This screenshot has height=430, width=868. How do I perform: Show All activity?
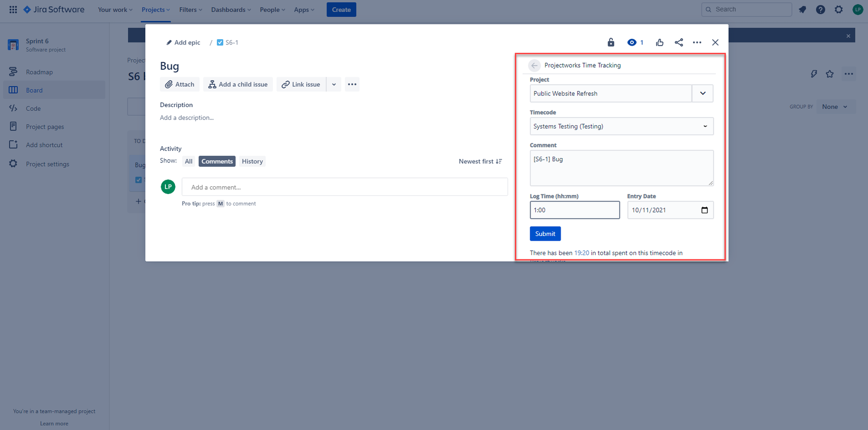tap(189, 161)
